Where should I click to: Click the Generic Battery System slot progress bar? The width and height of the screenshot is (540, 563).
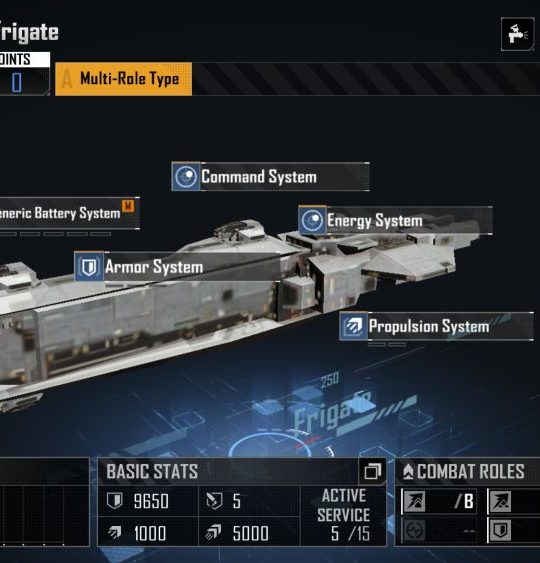(x=56, y=234)
